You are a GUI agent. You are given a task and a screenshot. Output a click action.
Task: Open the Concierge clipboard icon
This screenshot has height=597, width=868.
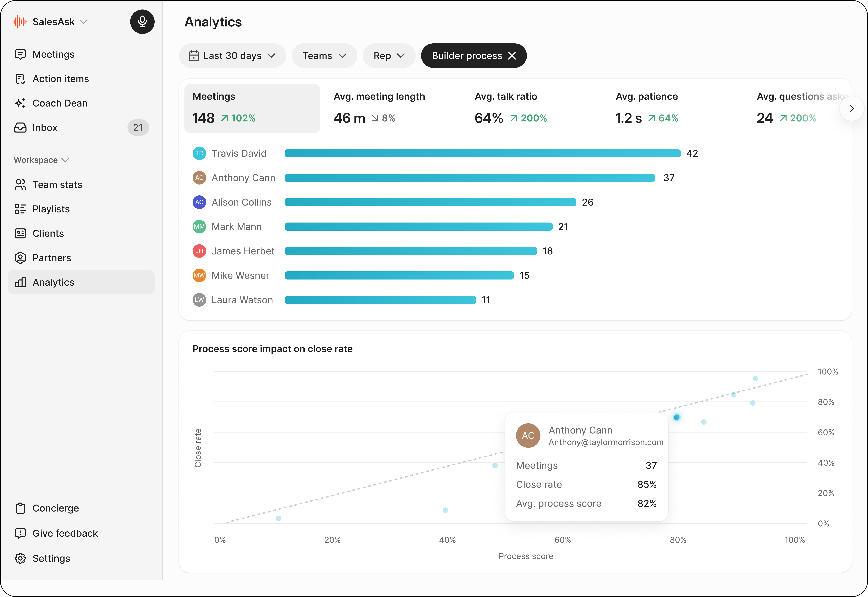point(20,508)
